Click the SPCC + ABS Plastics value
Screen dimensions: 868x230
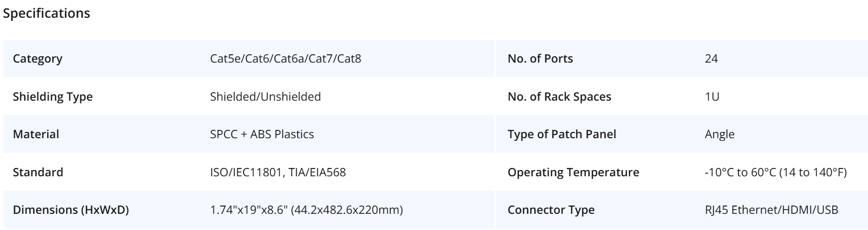[262, 134]
